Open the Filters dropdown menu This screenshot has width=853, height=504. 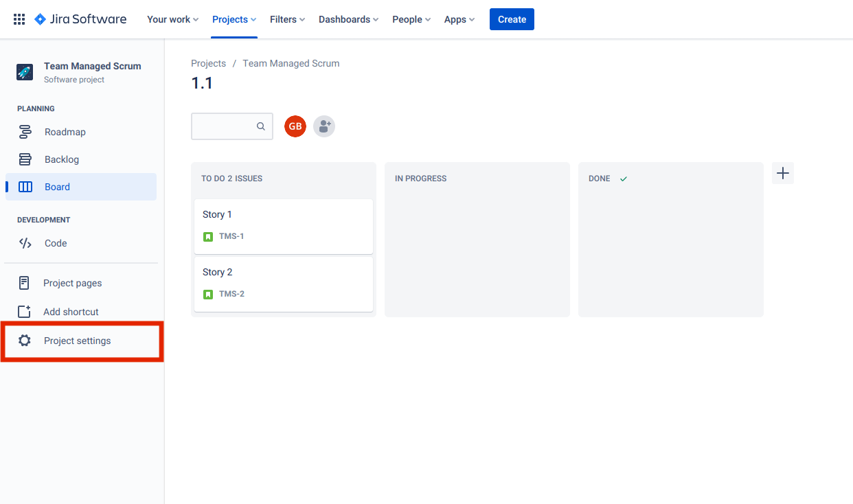(x=286, y=19)
